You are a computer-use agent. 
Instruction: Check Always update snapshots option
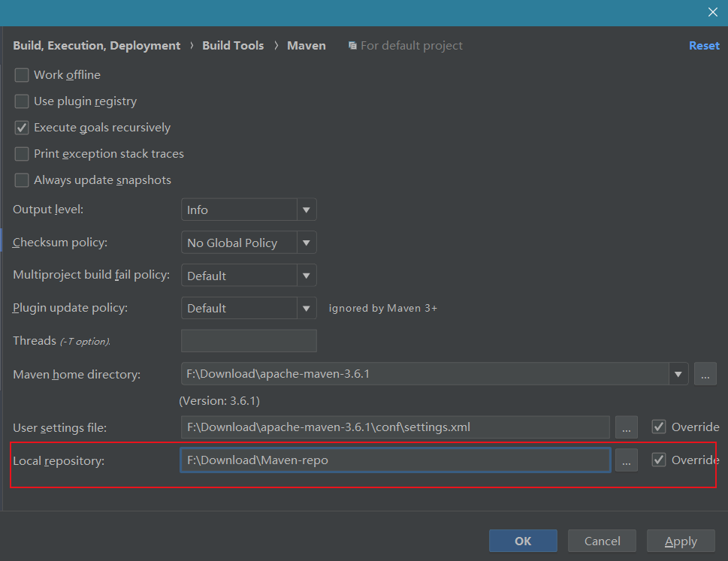pos(22,180)
